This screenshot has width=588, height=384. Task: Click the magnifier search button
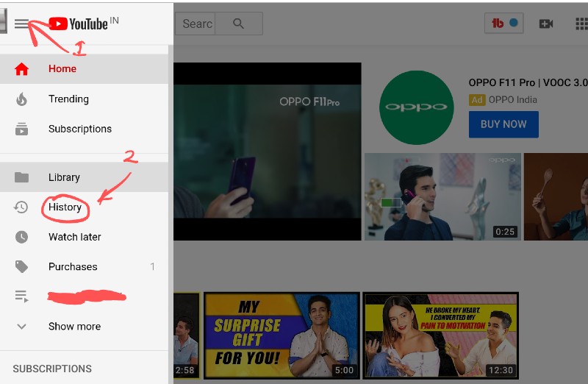point(238,24)
